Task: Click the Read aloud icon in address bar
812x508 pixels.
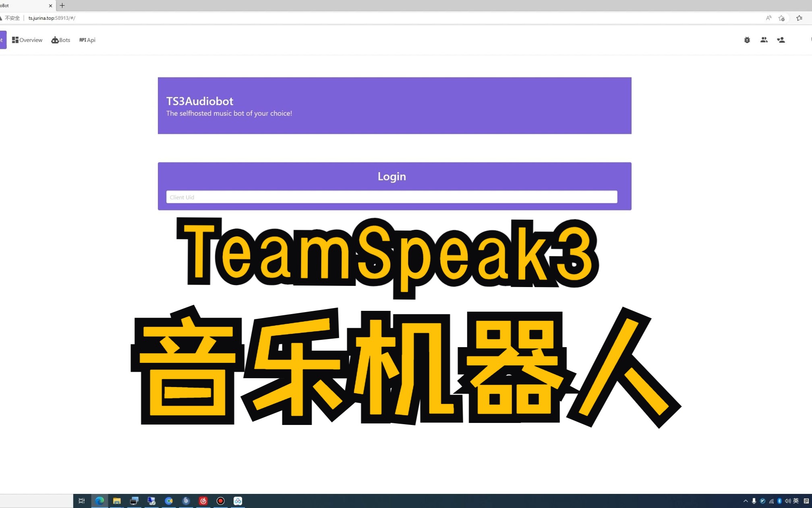Action: (x=768, y=18)
